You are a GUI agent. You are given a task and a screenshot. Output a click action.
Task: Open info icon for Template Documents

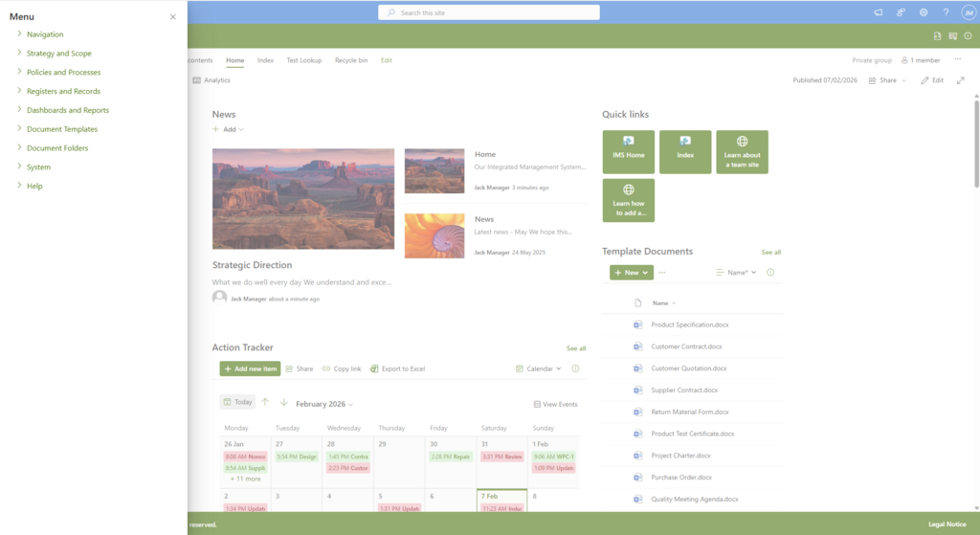pyautogui.click(x=770, y=273)
